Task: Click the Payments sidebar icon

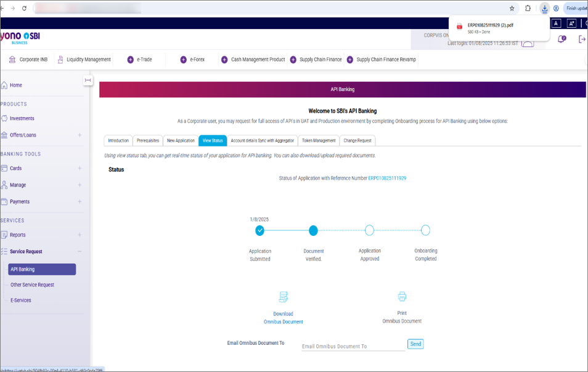Action: pyautogui.click(x=4, y=201)
